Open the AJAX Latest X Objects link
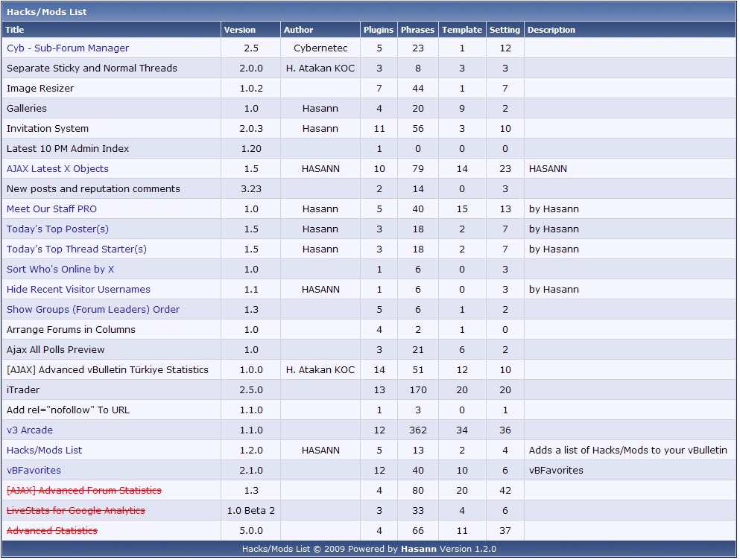The height and width of the screenshot is (560, 740). coord(57,169)
